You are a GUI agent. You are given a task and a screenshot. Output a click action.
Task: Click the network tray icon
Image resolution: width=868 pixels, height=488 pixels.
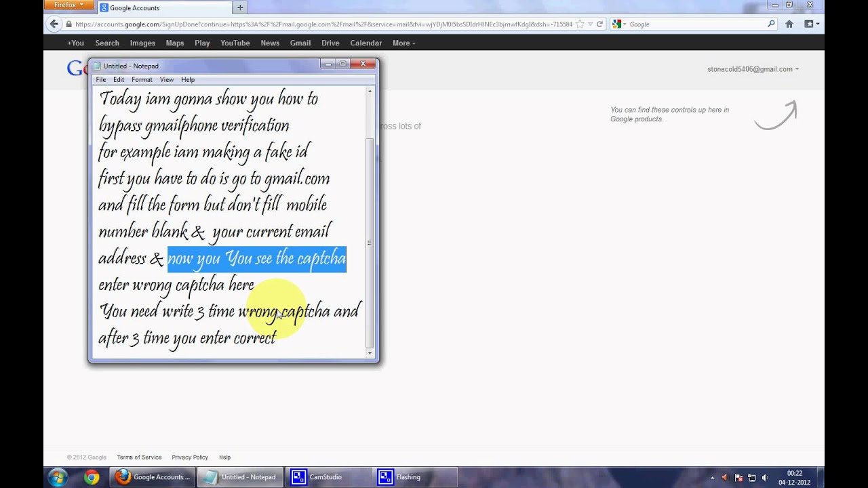click(x=751, y=478)
